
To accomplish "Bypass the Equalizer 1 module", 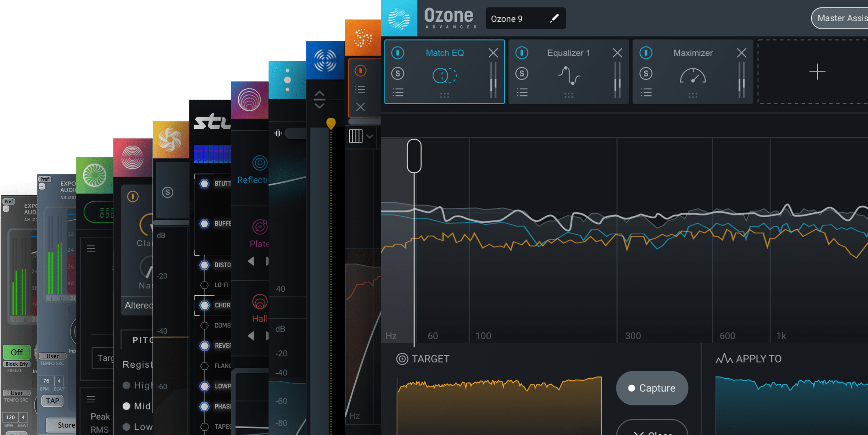I will pyautogui.click(x=522, y=53).
